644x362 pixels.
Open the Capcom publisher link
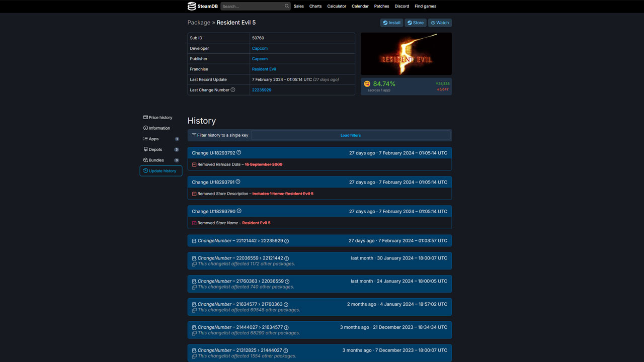[x=260, y=59]
